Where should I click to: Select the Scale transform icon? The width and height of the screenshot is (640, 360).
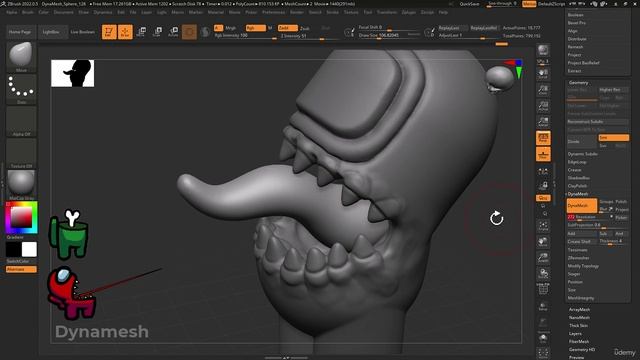157,32
